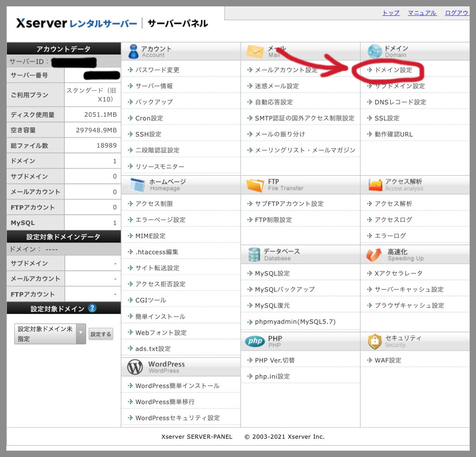The image size is (476, 457).
Task: Open phpmyadmin(MySQL5.7)
Action: click(x=295, y=322)
